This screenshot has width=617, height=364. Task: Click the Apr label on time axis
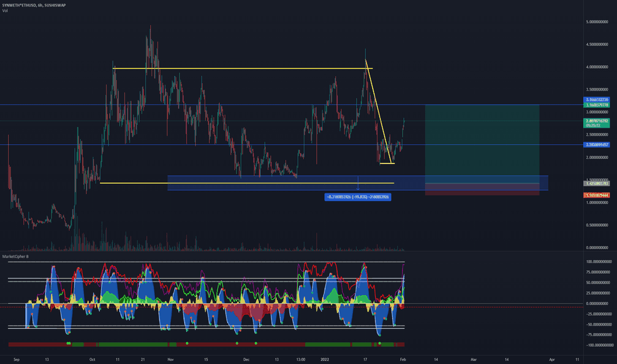point(552,359)
